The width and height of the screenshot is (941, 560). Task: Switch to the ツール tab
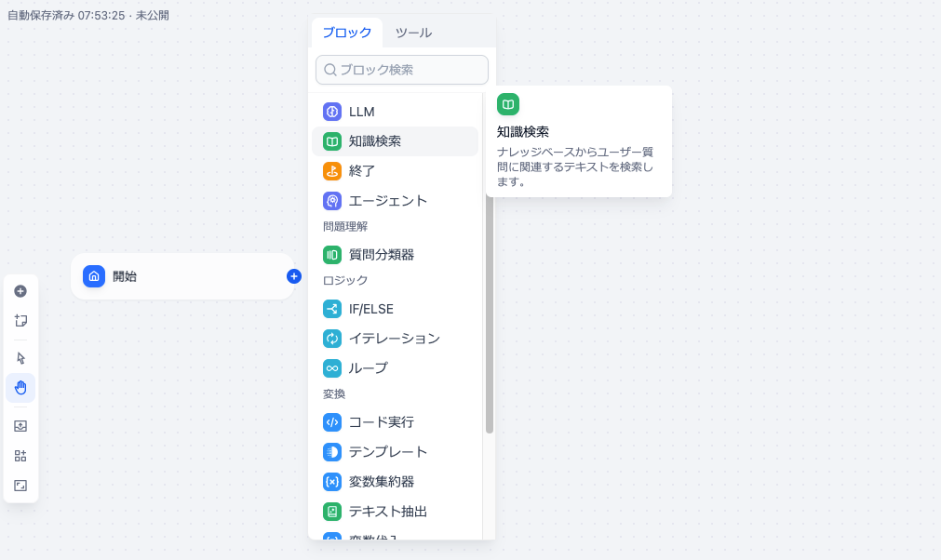pos(413,33)
